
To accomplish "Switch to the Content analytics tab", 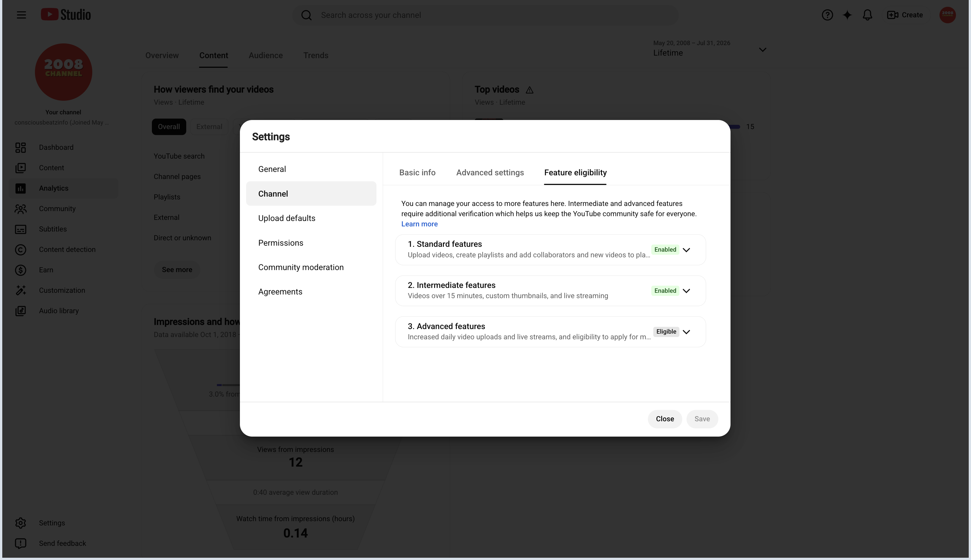I will click(214, 55).
